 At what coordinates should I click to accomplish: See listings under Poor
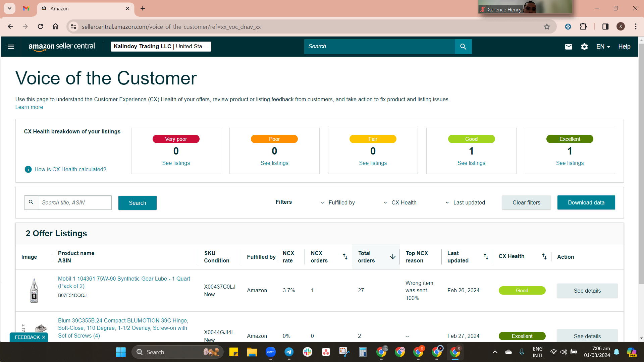(x=274, y=163)
